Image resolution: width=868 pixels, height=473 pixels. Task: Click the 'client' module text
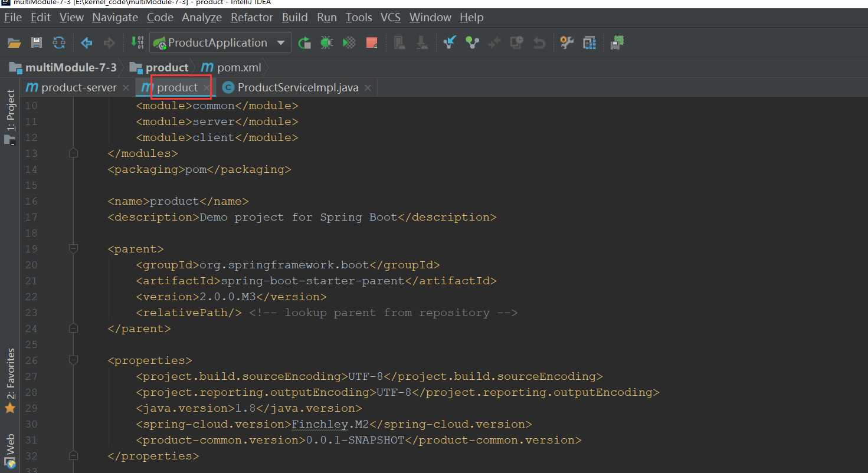click(x=214, y=137)
